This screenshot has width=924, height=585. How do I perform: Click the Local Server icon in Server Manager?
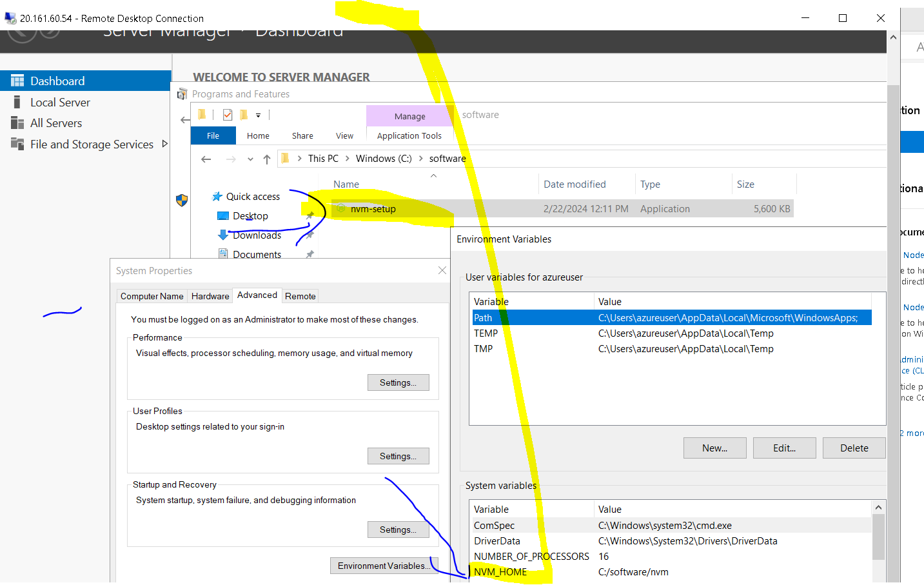click(17, 102)
